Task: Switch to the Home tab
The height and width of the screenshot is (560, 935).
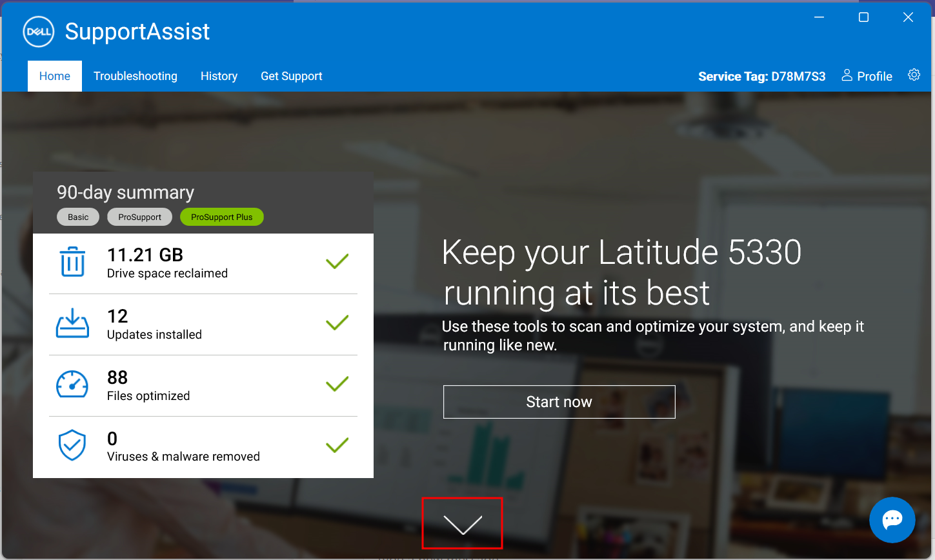Action: pyautogui.click(x=55, y=76)
